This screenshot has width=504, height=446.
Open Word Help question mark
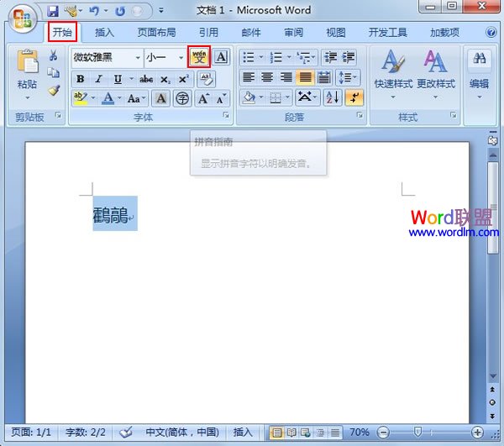click(x=491, y=32)
